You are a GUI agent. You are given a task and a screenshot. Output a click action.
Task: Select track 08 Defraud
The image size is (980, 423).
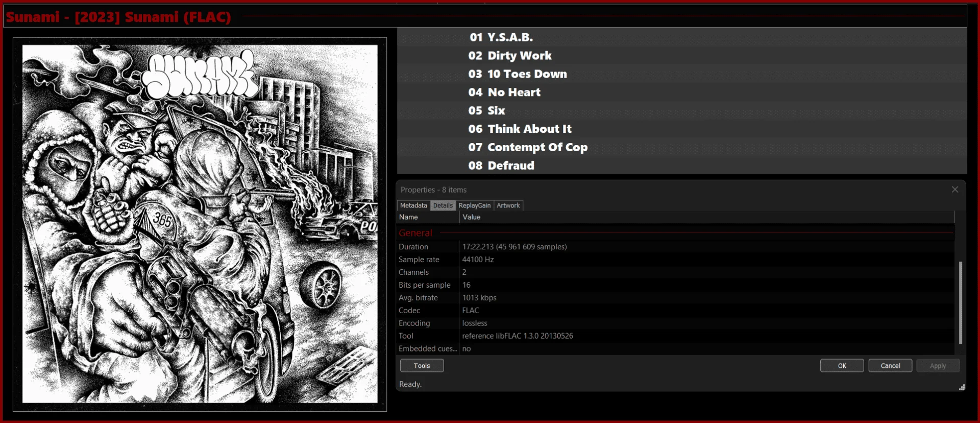coord(682,166)
